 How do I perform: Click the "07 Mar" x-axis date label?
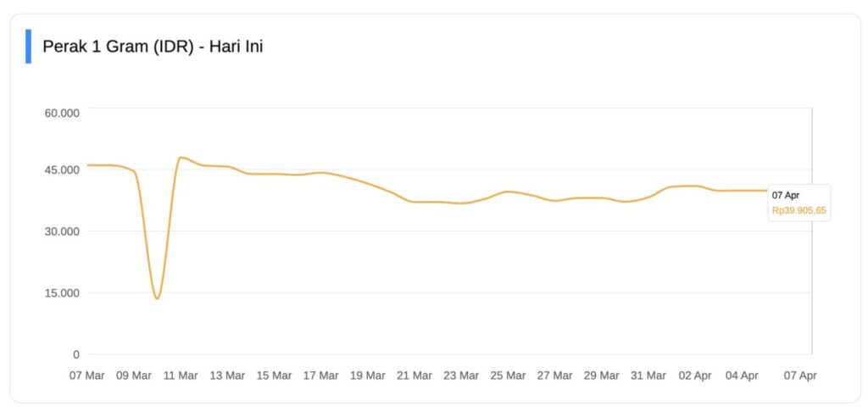coord(86,375)
